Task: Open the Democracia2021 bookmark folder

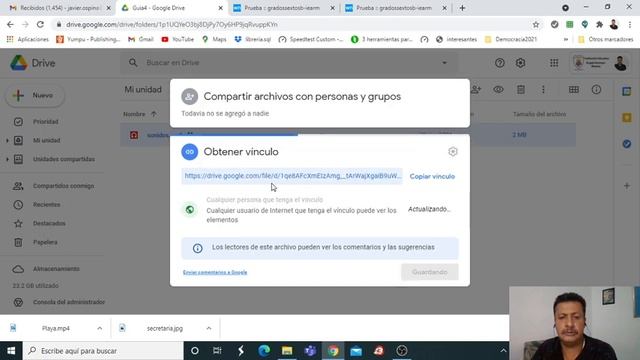Action: click(x=511, y=39)
